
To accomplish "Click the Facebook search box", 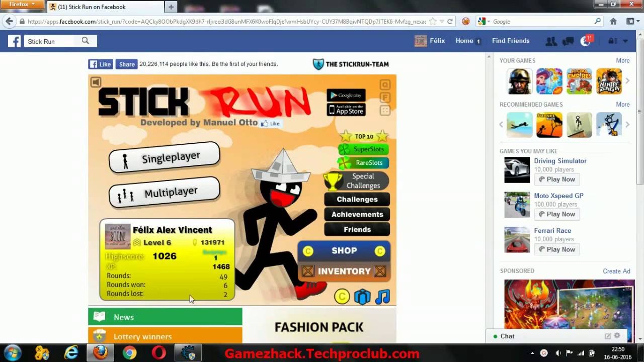I will pyautogui.click(x=50, y=41).
